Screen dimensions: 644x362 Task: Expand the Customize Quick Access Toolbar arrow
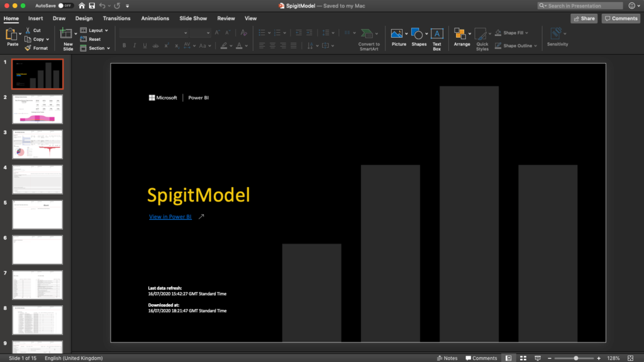[127, 6]
